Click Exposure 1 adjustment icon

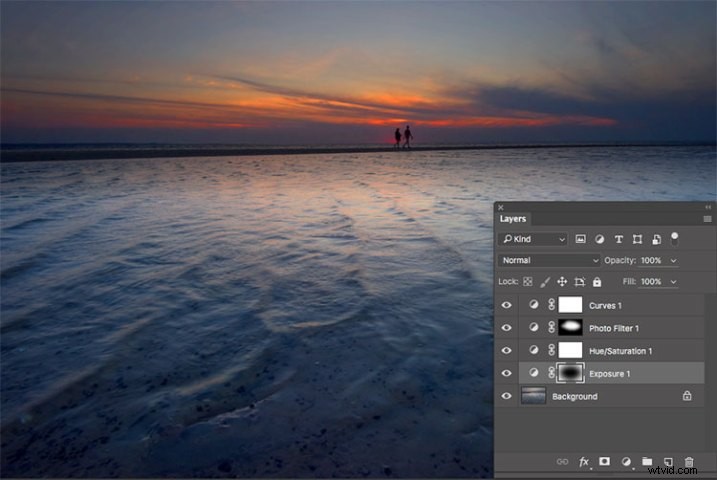533,373
